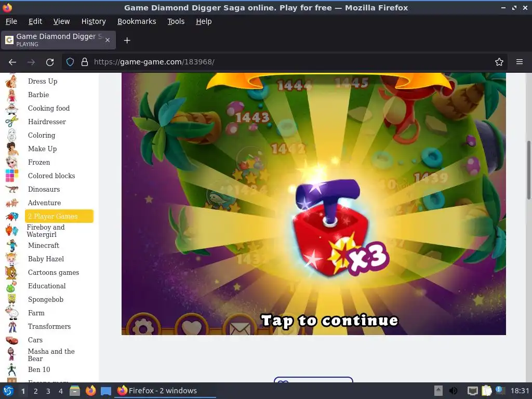Open the Dinosaurs games link

[x=44, y=189]
